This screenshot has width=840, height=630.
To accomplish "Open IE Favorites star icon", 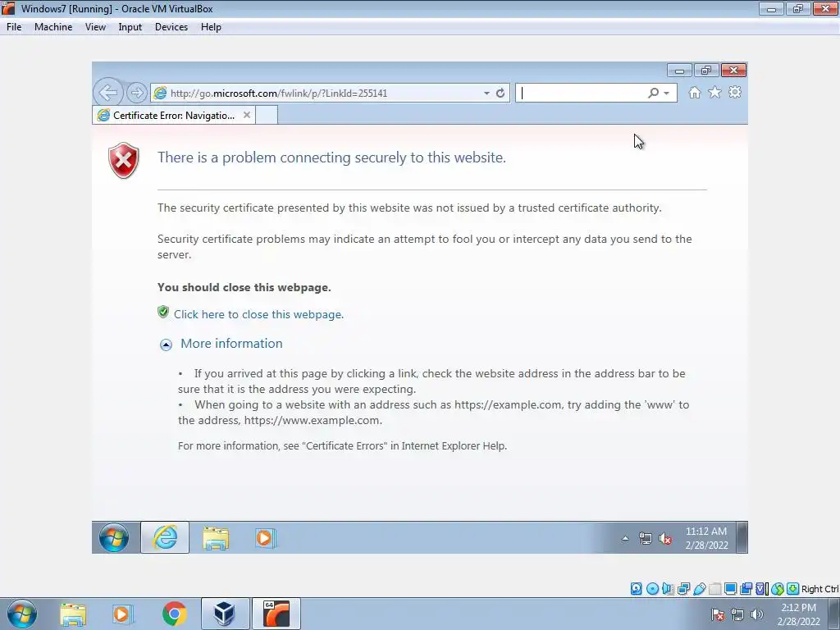I will (x=714, y=92).
